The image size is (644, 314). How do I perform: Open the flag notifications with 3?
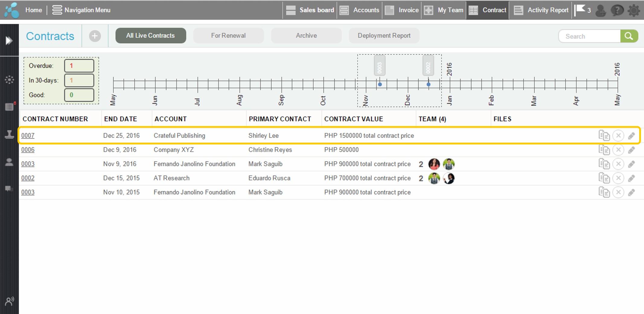pos(582,10)
